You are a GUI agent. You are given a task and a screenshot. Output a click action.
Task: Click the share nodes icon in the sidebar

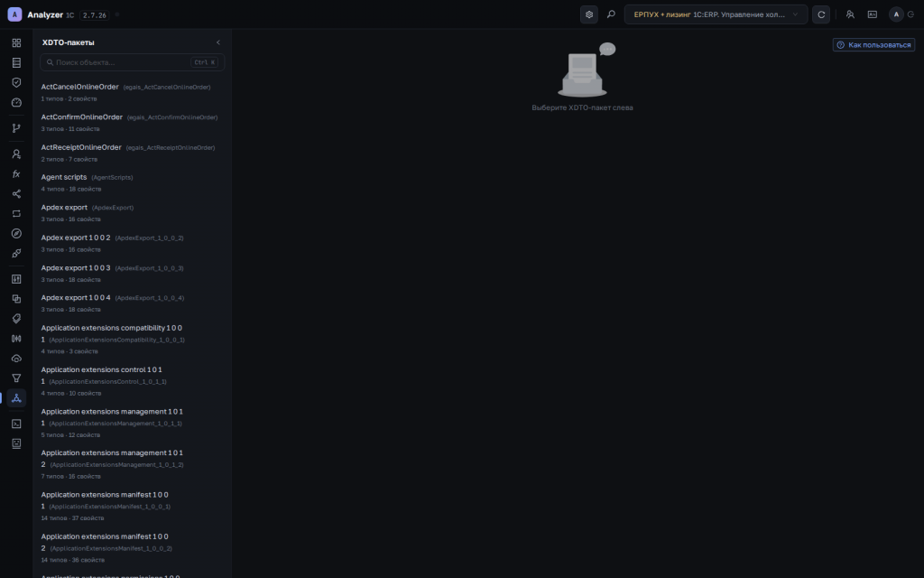tap(16, 194)
